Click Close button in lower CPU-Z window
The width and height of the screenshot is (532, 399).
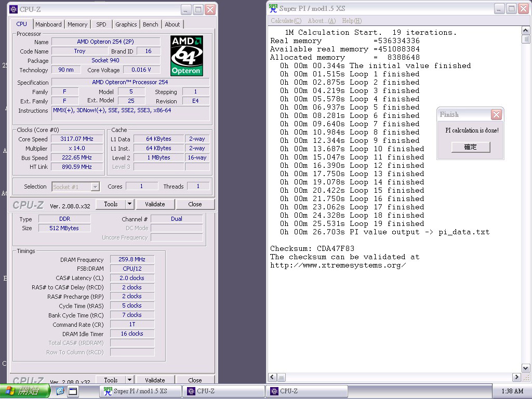[195, 380]
